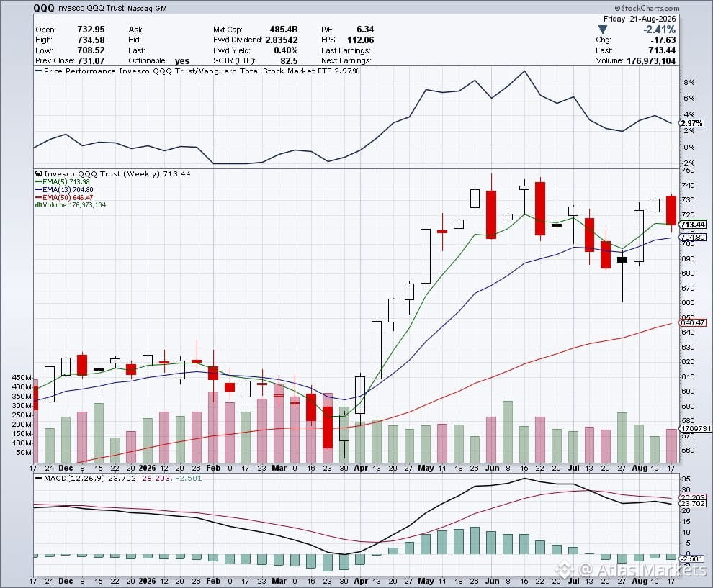This screenshot has width=713, height=588.
Task: Click the High value '734.58'
Action: (91, 40)
